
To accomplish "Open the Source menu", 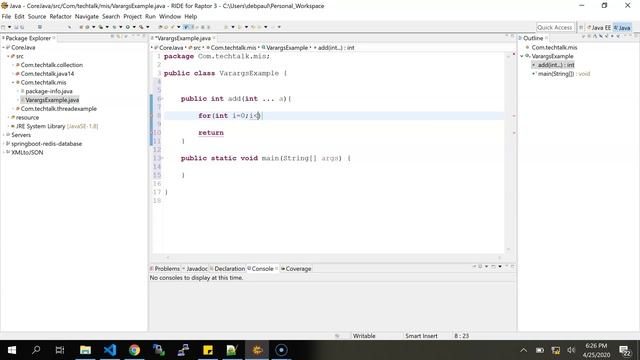I will tap(37, 16).
